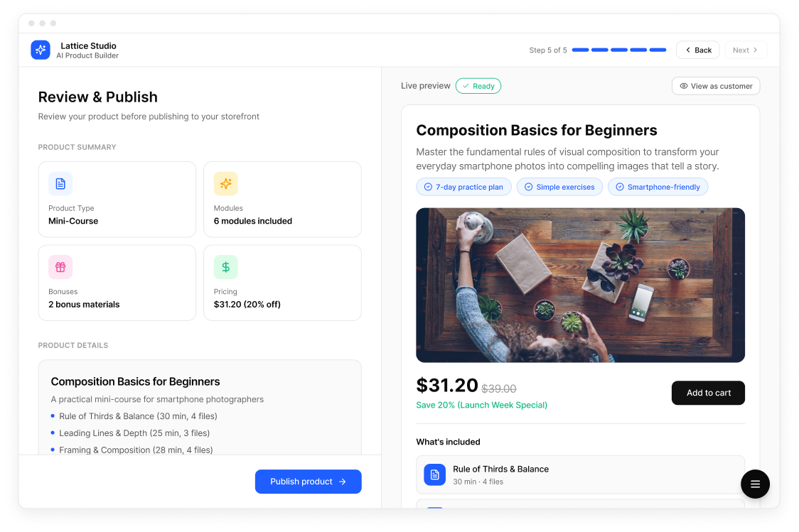Screen dimensions: 799x532
Task: Click the Review & Publish heading
Action: coord(98,97)
